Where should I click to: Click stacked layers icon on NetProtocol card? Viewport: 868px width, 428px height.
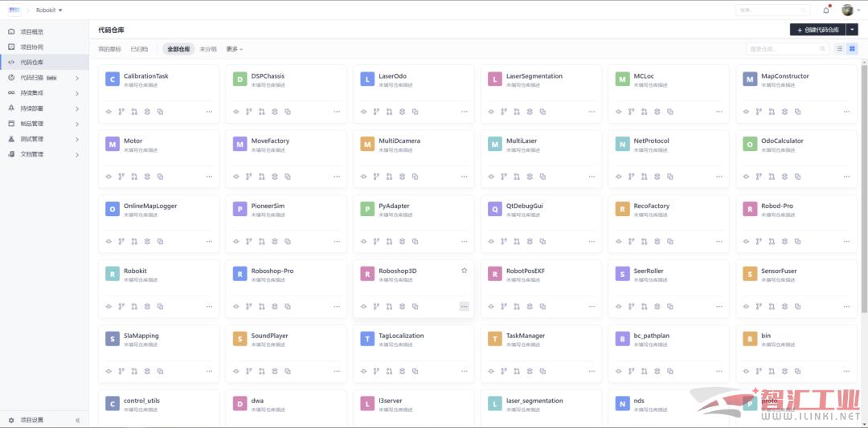click(657, 177)
